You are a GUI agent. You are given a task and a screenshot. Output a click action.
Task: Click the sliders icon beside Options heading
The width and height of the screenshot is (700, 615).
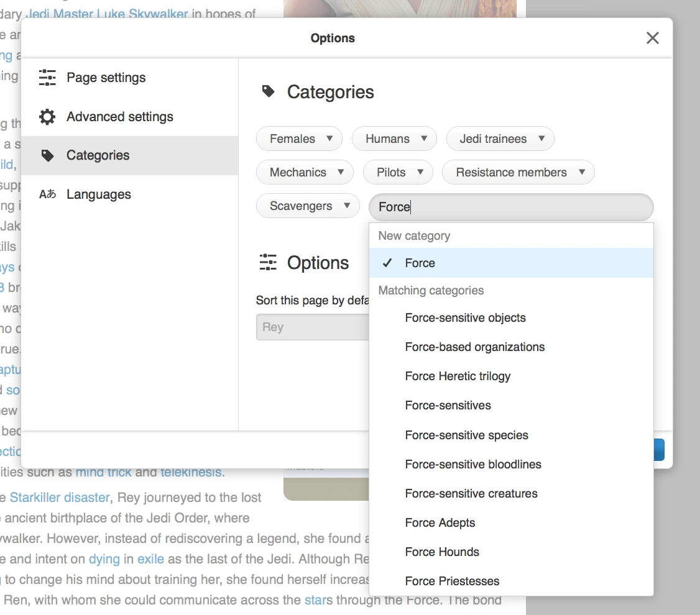(x=268, y=263)
